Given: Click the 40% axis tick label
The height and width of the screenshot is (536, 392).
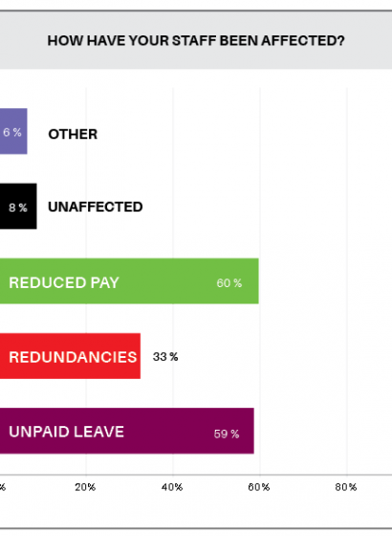Looking at the screenshot, I should (172, 487).
